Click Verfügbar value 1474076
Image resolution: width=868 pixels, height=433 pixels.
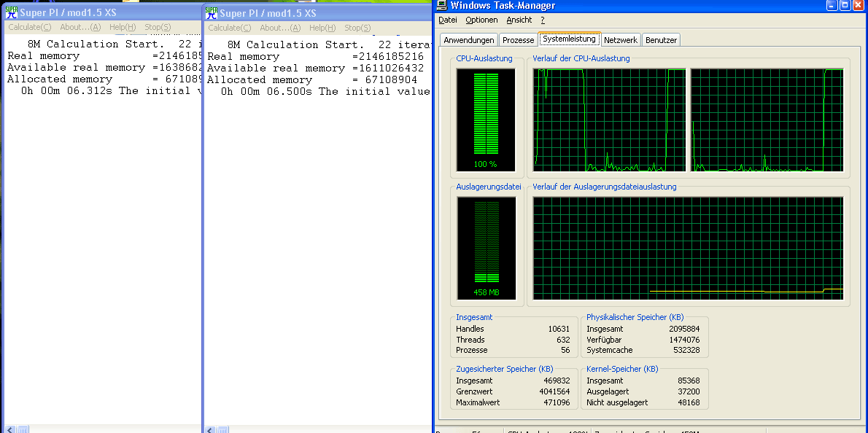[x=684, y=340]
